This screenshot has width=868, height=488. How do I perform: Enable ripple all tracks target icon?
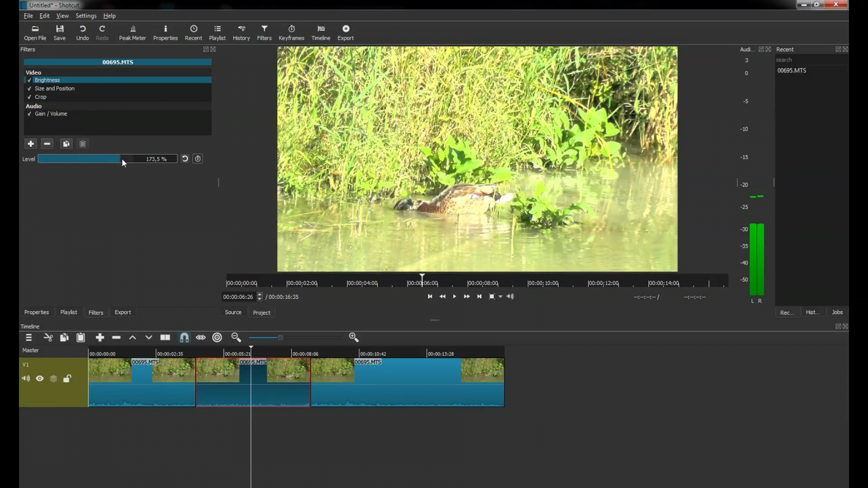point(217,338)
